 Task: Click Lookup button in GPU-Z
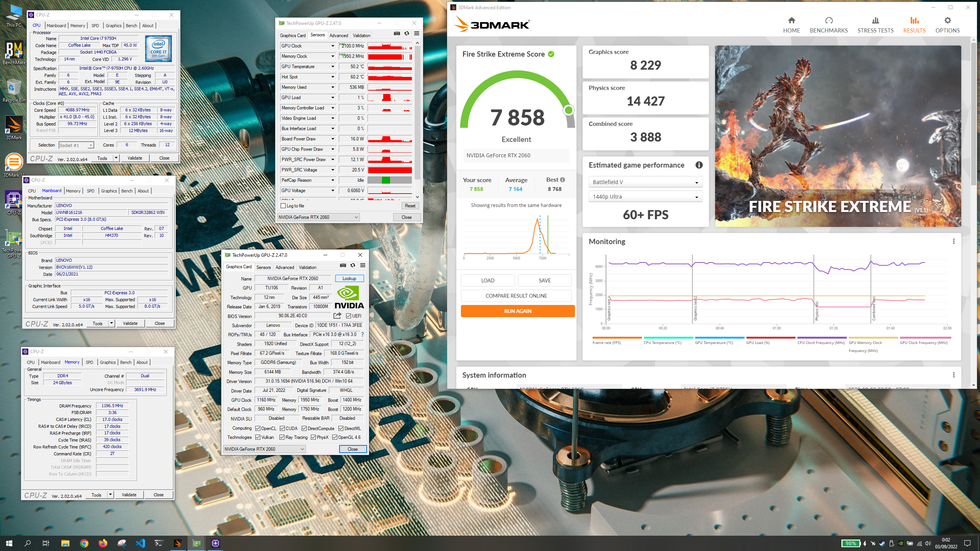pyautogui.click(x=349, y=279)
